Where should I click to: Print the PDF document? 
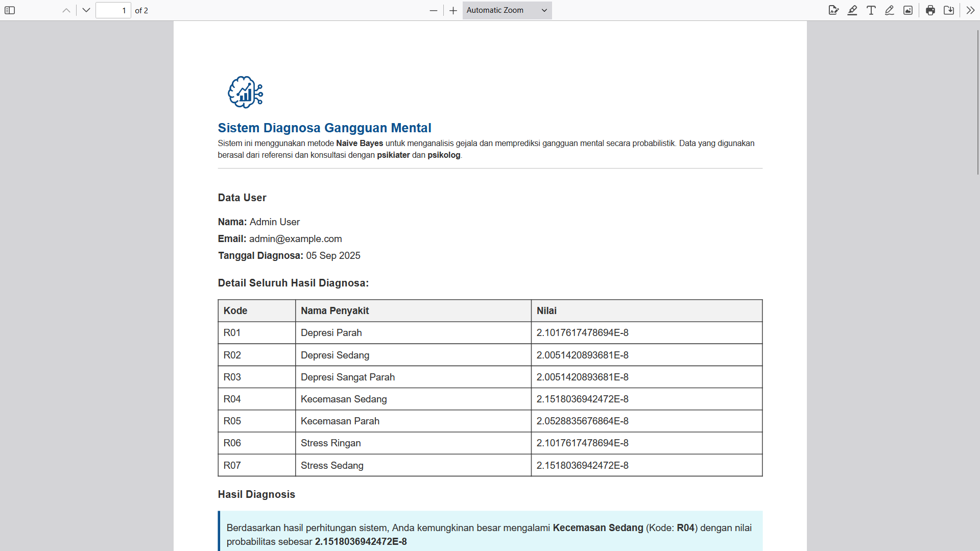coord(930,10)
